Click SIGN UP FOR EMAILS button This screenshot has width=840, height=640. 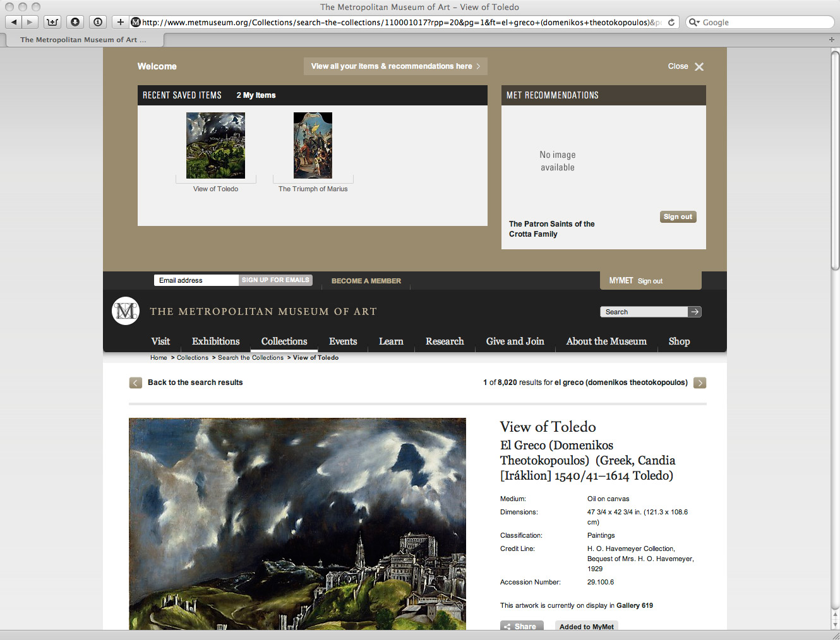pyautogui.click(x=275, y=280)
